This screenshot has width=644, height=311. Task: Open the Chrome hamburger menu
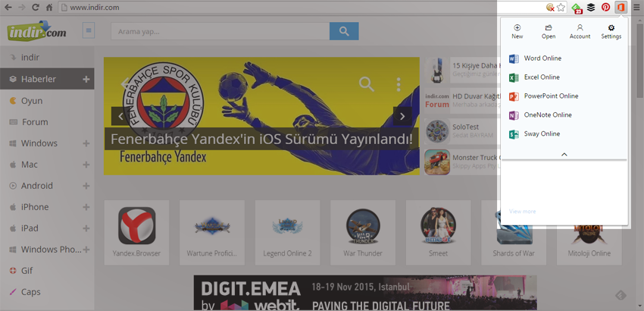point(636,7)
